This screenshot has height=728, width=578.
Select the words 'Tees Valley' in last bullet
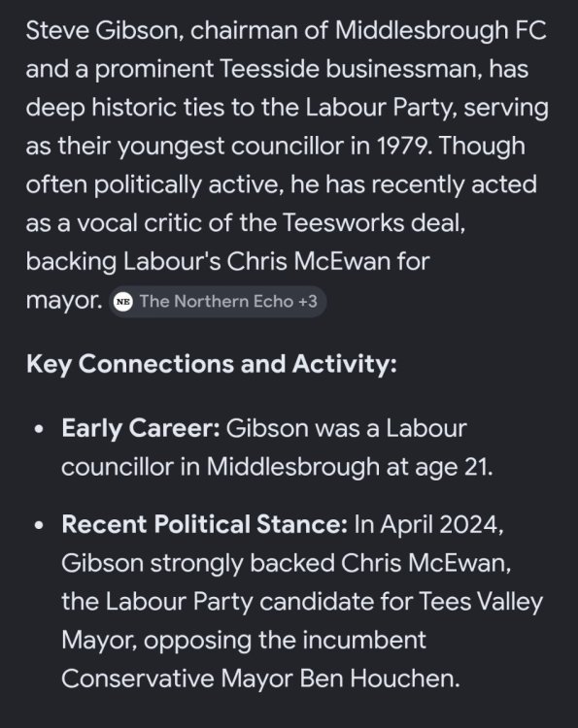pos(481,602)
